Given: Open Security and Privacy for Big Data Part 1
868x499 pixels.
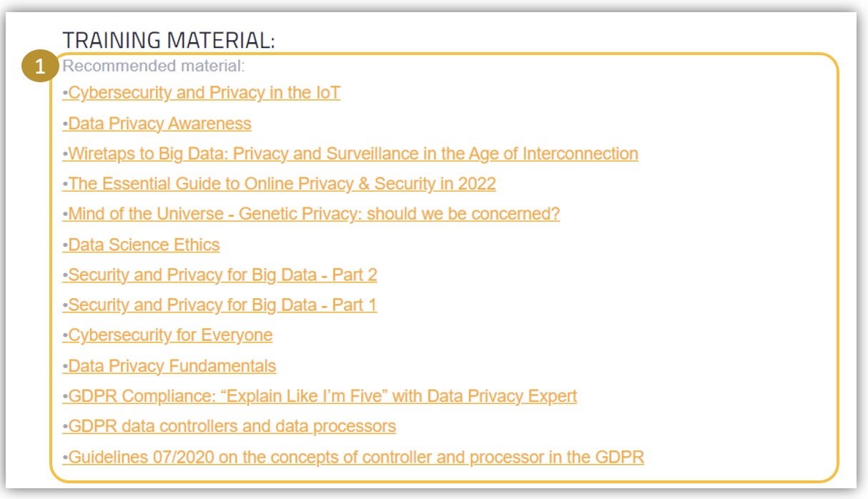Looking at the screenshot, I should pos(222,305).
